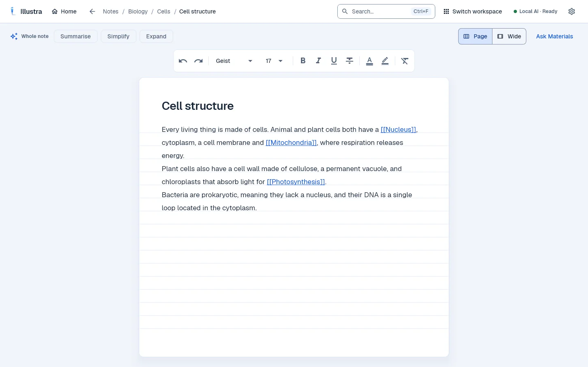Click the Simplify button

tap(118, 36)
